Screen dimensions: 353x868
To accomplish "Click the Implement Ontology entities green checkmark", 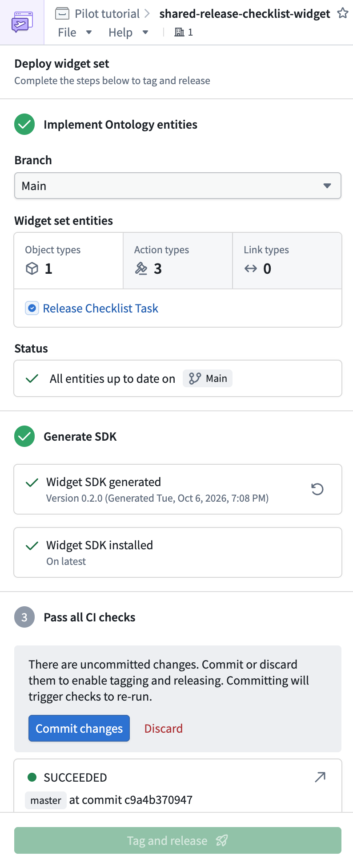I will click(24, 125).
